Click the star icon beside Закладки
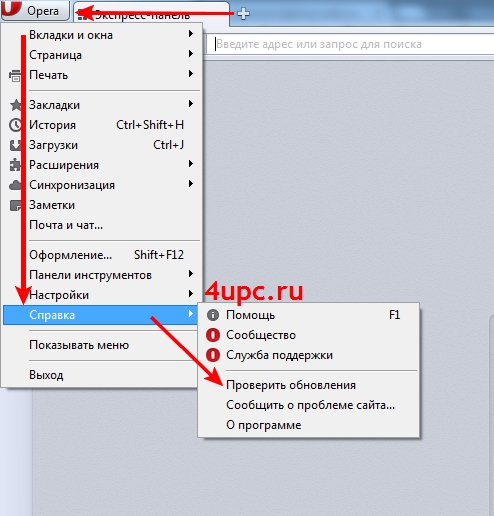Screen dimensions: 494x516 [15, 105]
